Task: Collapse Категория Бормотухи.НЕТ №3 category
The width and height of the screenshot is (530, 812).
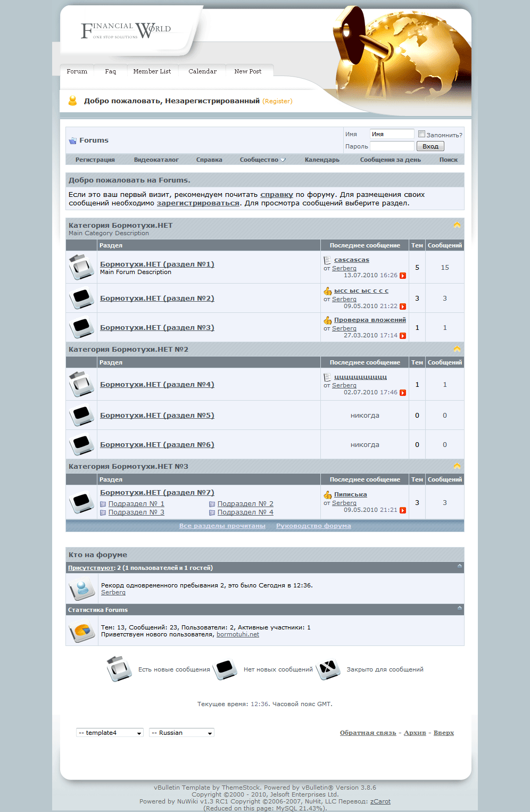Action: (457, 466)
